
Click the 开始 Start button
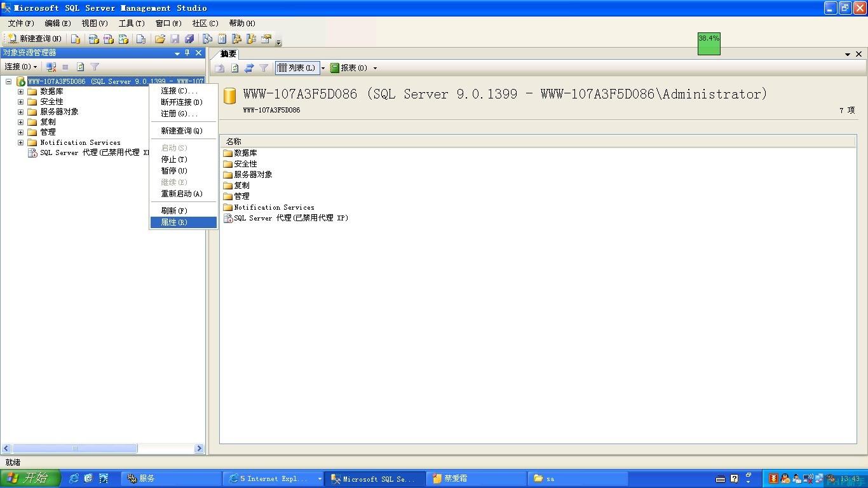[31, 478]
